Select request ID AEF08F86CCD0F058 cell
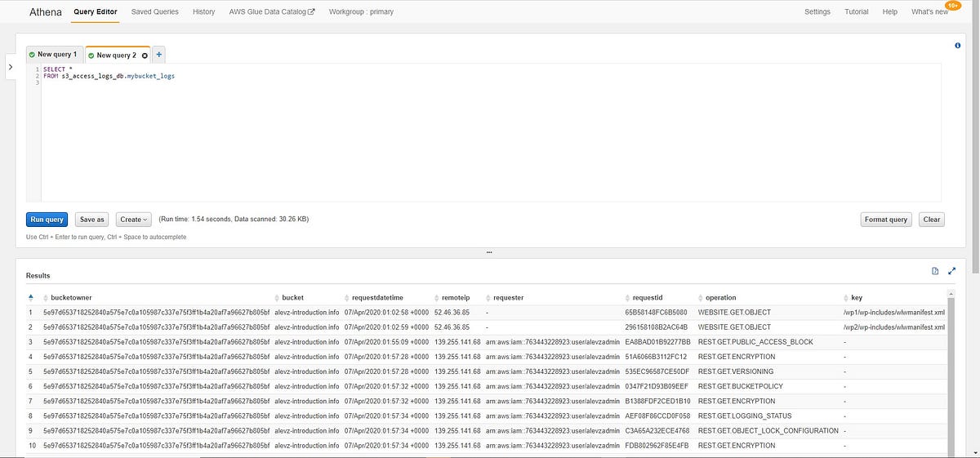The width and height of the screenshot is (980, 458). pos(657,416)
